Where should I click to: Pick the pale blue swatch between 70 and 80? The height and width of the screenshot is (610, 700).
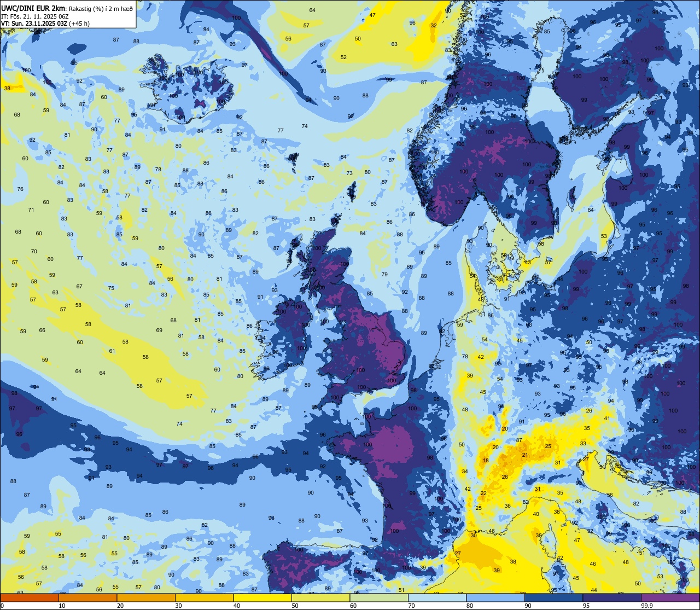[x=437, y=598]
